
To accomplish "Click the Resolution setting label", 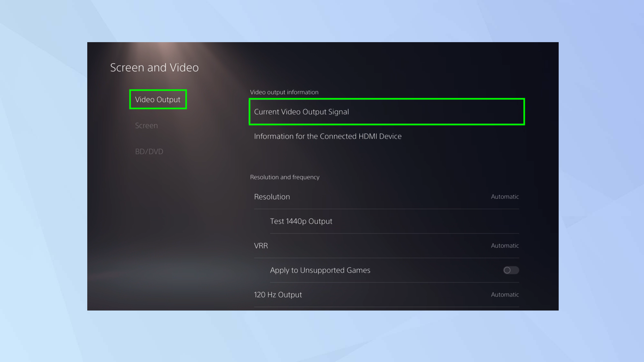I will tap(272, 197).
